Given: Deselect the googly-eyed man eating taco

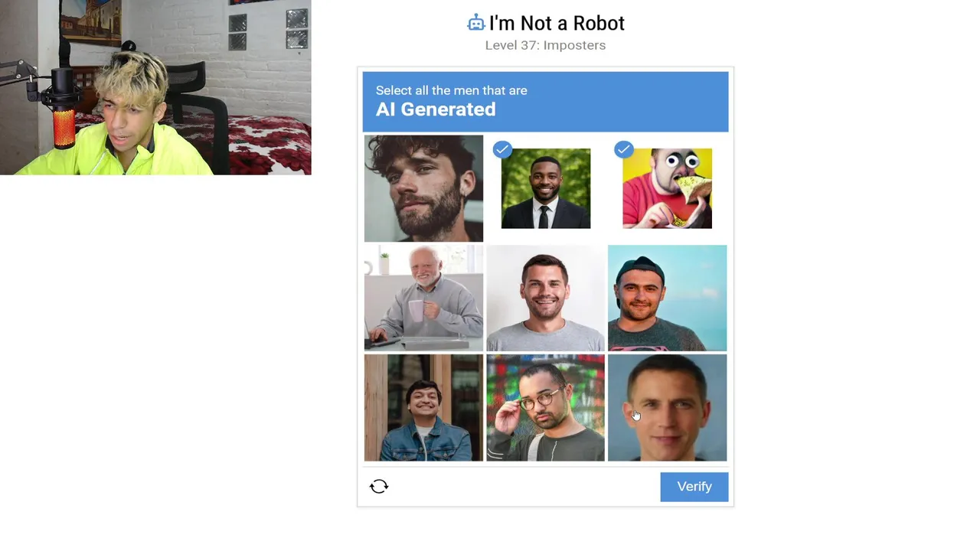Looking at the screenshot, I should coord(667,188).
